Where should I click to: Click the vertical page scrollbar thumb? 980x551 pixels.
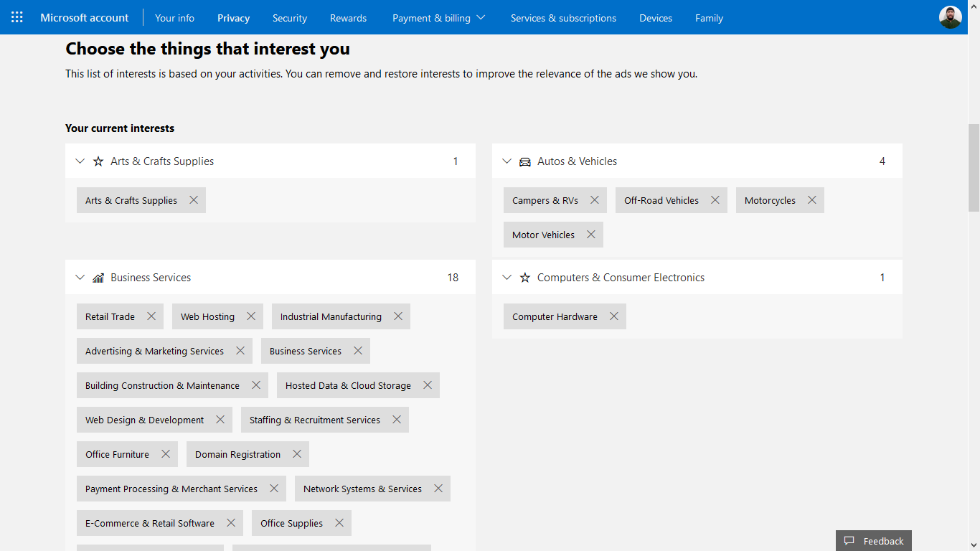pos(974,166)
